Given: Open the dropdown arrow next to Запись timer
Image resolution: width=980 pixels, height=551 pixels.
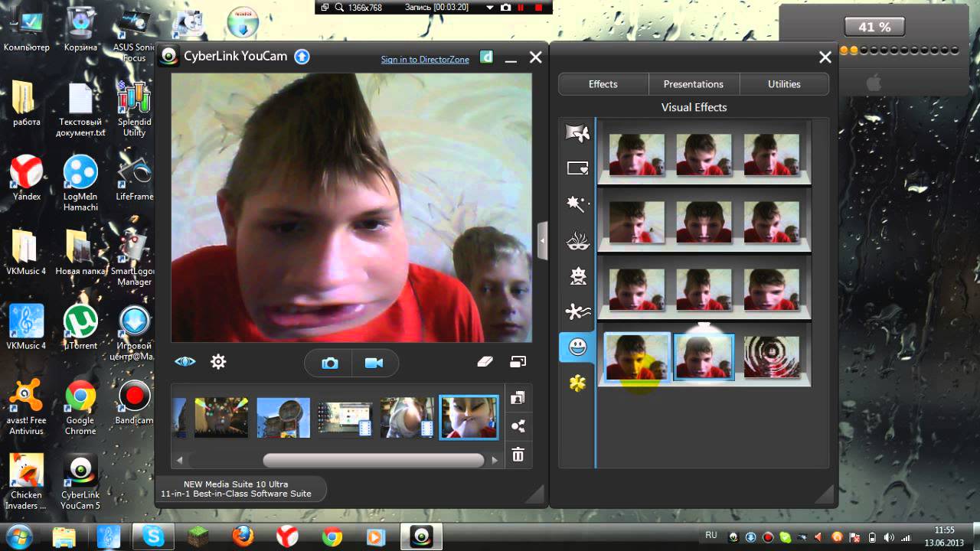Looking at the screenshot, I should point(490,7).
